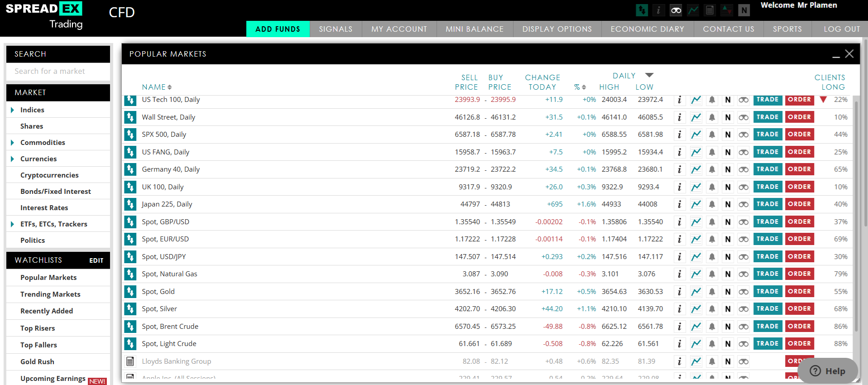Open the Mini Balance tab
The height and width of the screenshot is (385, 868).
point(475,29)
